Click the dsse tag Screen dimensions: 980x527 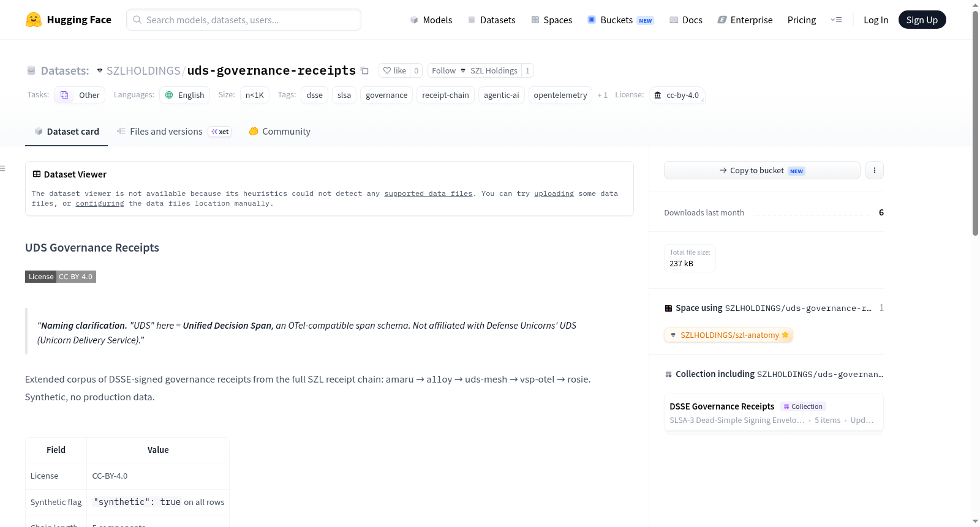pyautogui.click(x=315, y=95)
